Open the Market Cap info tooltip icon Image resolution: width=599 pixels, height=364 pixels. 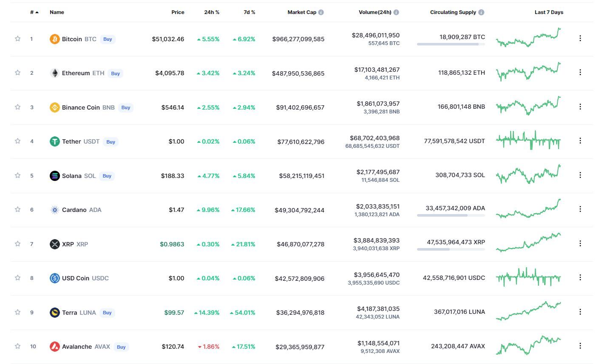[321, 12]
